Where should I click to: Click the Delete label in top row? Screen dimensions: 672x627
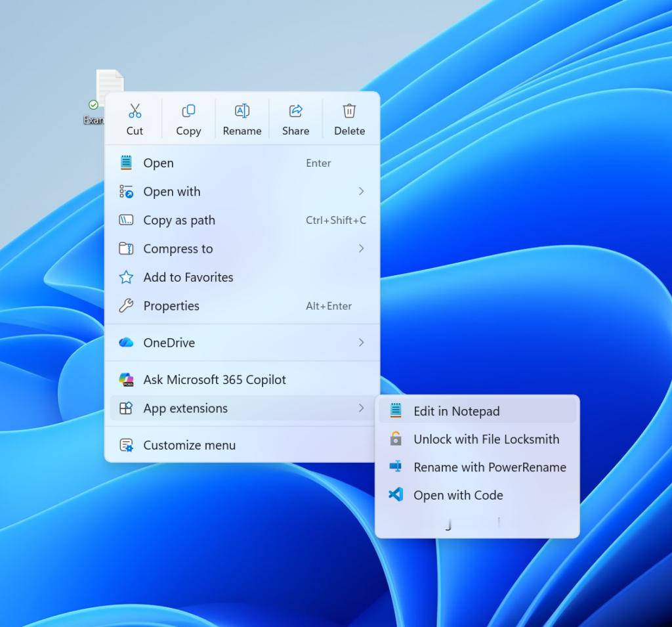coord(349,131)
